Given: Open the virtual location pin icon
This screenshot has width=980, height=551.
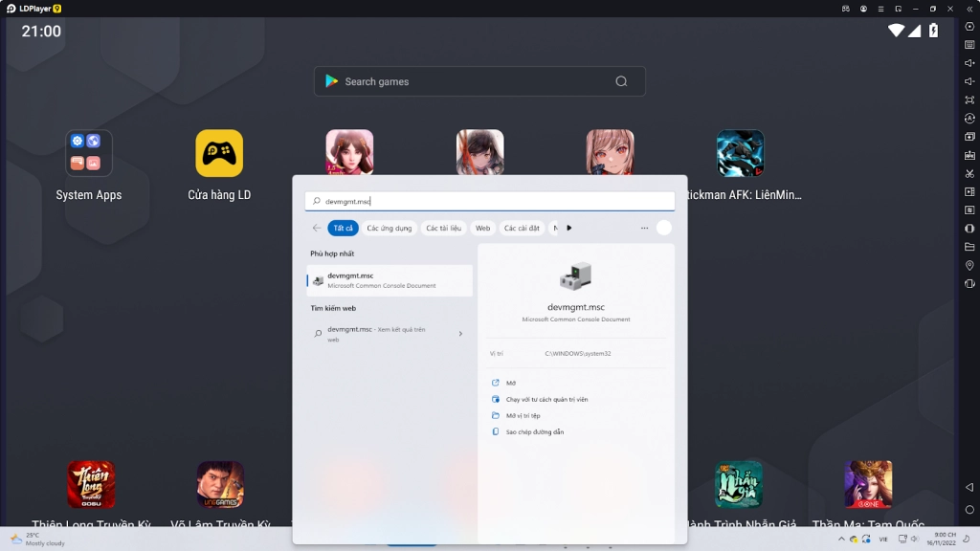Looking at the screenshot, I should 969,266.
